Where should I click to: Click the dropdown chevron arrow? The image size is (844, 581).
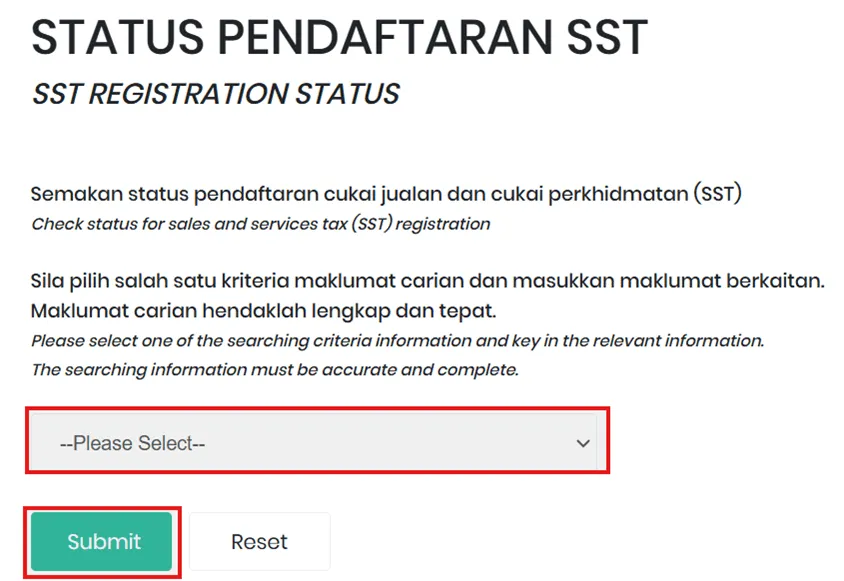point(583,442)
